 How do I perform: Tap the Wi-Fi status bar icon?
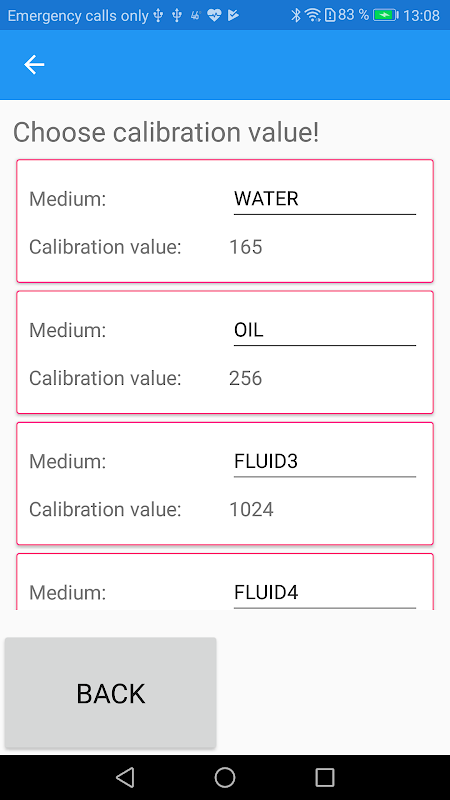[x=312, y=15]
